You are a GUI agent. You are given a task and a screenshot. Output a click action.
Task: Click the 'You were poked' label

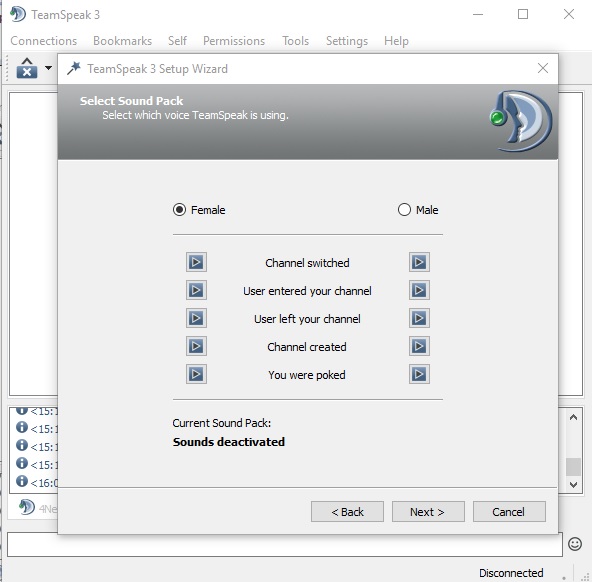tap(307, 375)
